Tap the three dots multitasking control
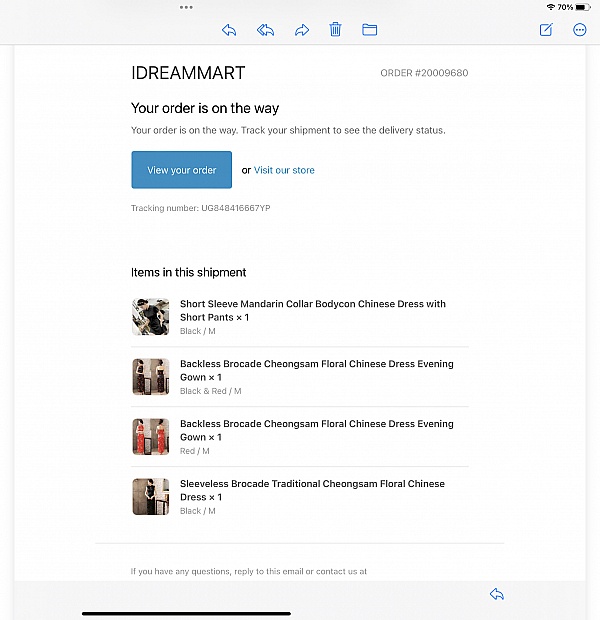The image size is (600, 620). click(x=186, y=7)
